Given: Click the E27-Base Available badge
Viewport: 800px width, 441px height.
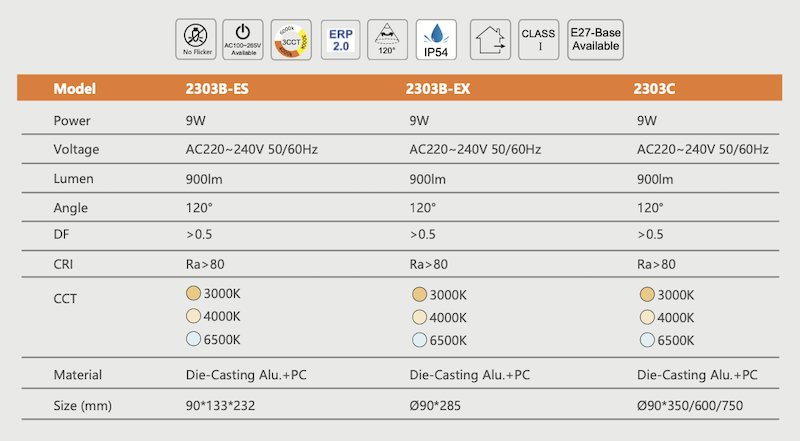Looking at the screenshot, I should point(595,36).
